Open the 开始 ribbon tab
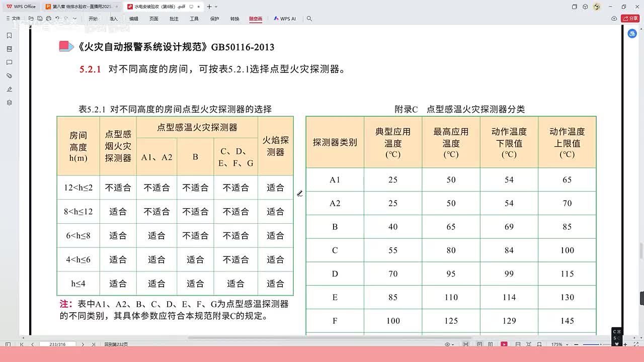This screenshot has width=644, height=362. coord(93,19)
